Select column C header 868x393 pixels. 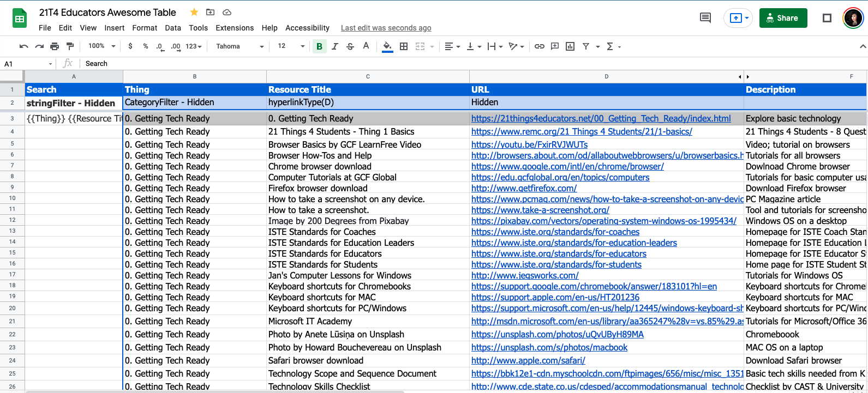[368, 77]
